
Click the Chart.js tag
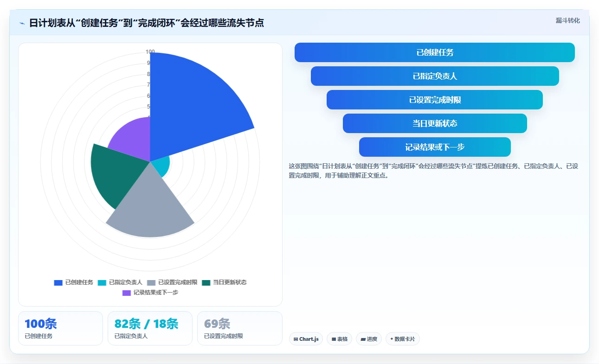[306, 339]
